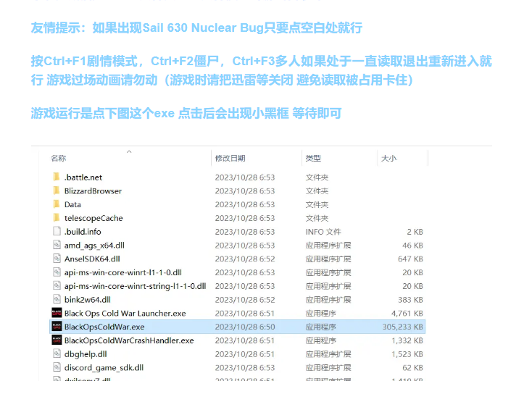Click the telescopeCache folder name
This screenshot has height=402, width=532.
click(93, 218)
